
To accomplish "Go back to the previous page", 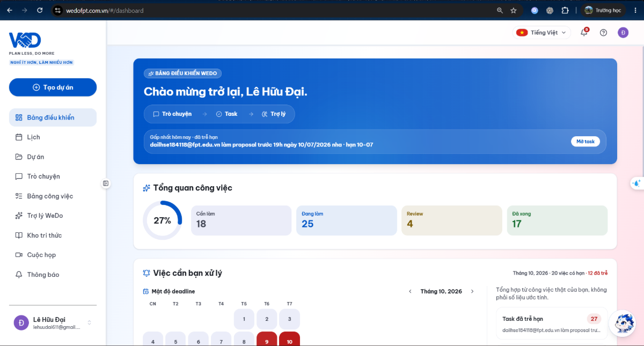I will click(x=10, y=10).
